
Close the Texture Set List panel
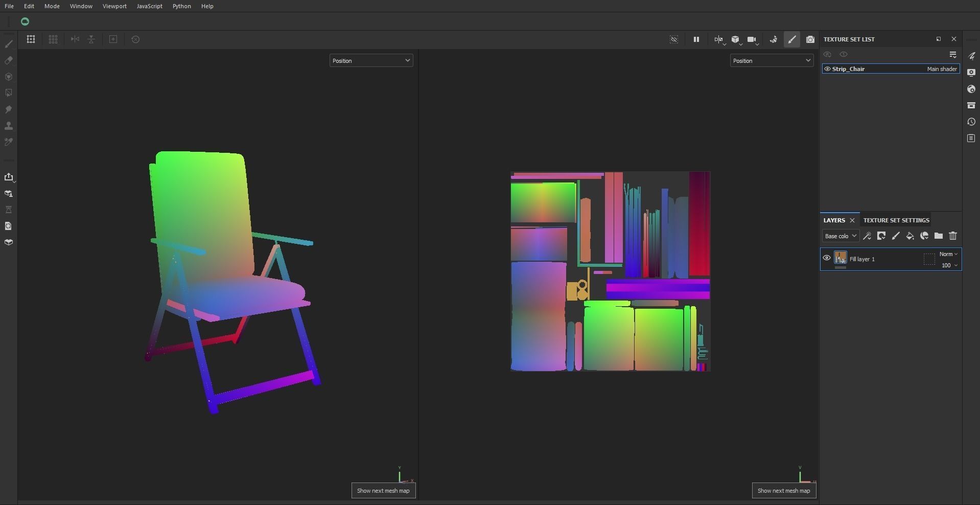[x=954, y=39]
